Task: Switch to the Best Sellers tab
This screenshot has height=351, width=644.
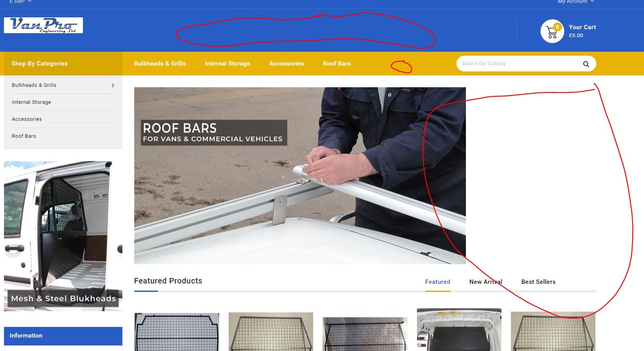Action: tap(539, 282)
